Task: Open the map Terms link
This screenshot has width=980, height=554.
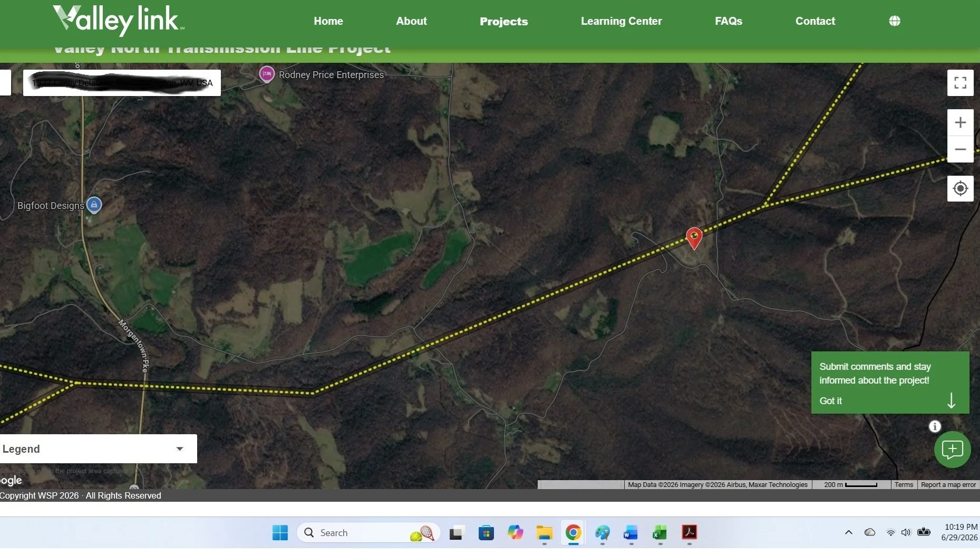Action: (x=904, y=485)
